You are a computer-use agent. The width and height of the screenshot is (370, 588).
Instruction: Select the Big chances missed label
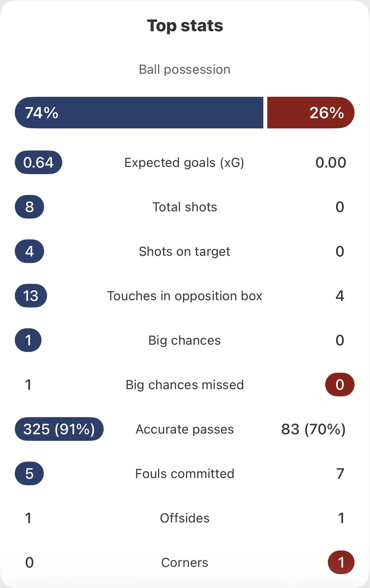pos(185,385)
